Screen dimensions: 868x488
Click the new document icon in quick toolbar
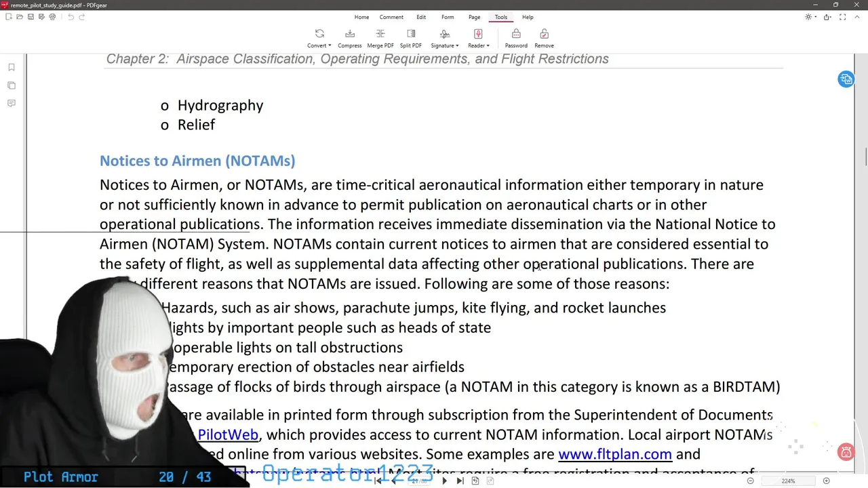[9, 17]
